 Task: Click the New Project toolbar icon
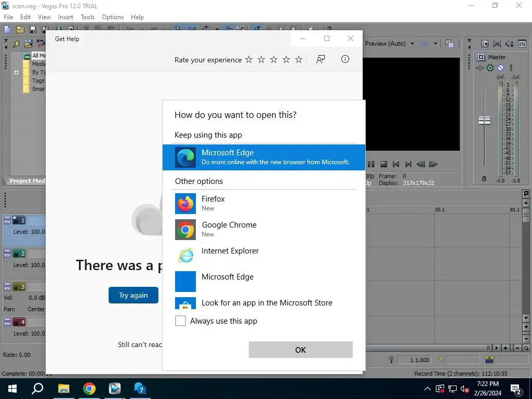pyautogui.click(x=7, y=30)
